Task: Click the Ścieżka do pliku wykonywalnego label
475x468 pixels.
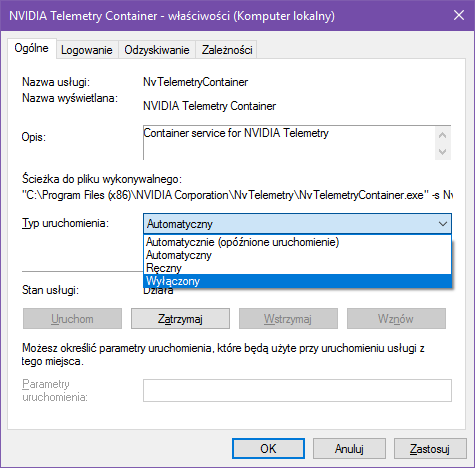Action: click(x=102, y=179)
